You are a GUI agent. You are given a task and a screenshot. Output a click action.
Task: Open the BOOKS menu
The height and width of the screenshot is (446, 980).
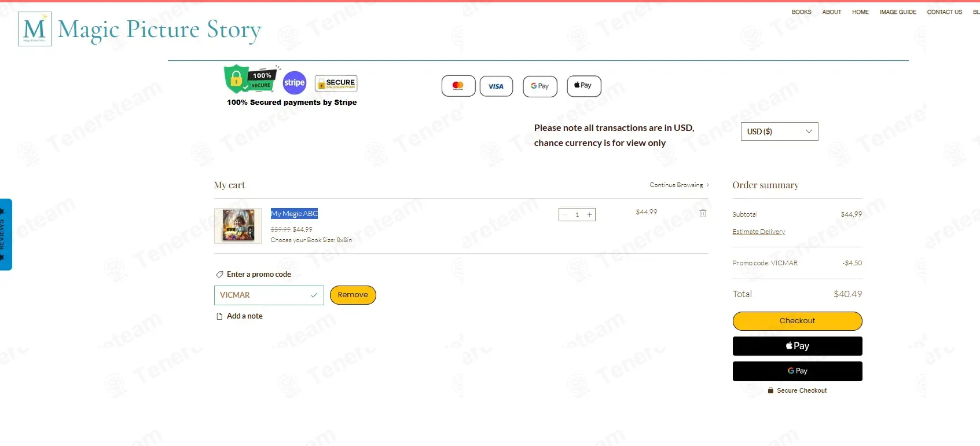coord(801,12)
